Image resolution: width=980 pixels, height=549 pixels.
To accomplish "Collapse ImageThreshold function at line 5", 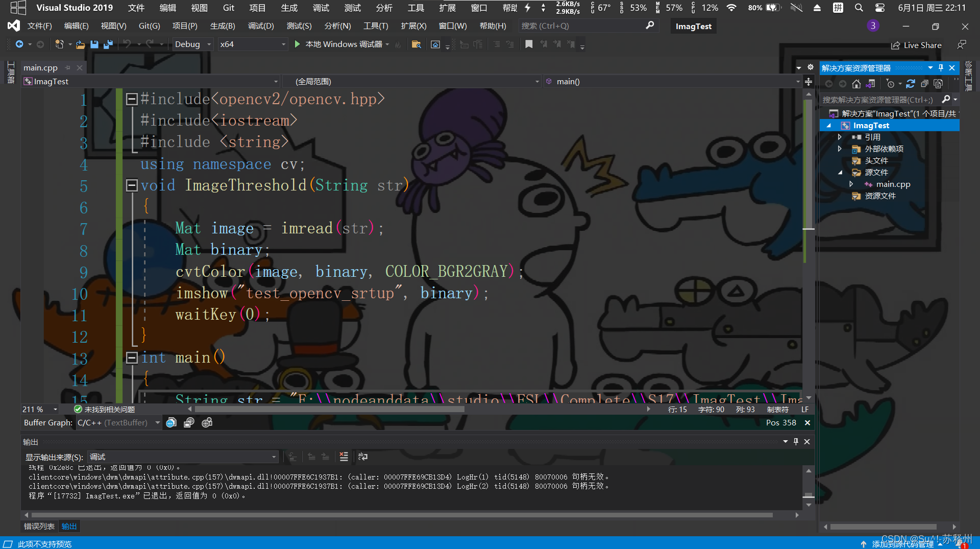I will (132, 185).
